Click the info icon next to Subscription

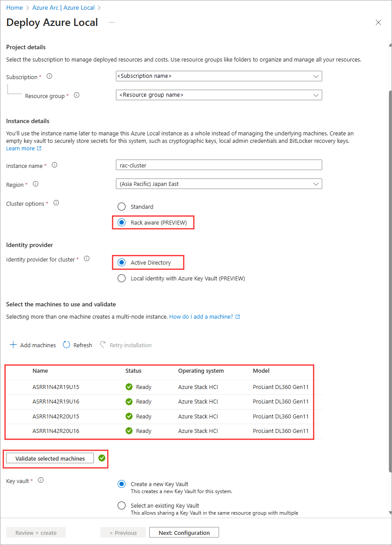click(x=49, y=76)
